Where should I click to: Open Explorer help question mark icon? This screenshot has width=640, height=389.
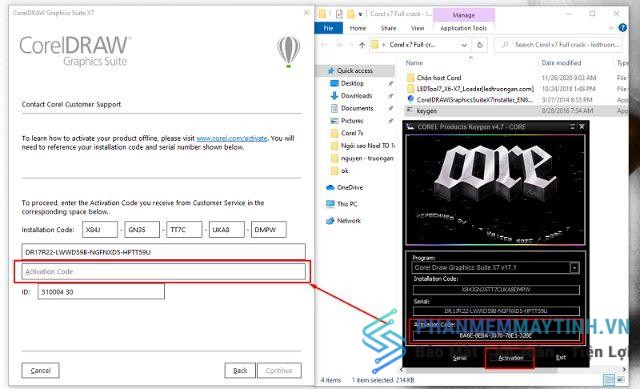click(x=622, y=28)
